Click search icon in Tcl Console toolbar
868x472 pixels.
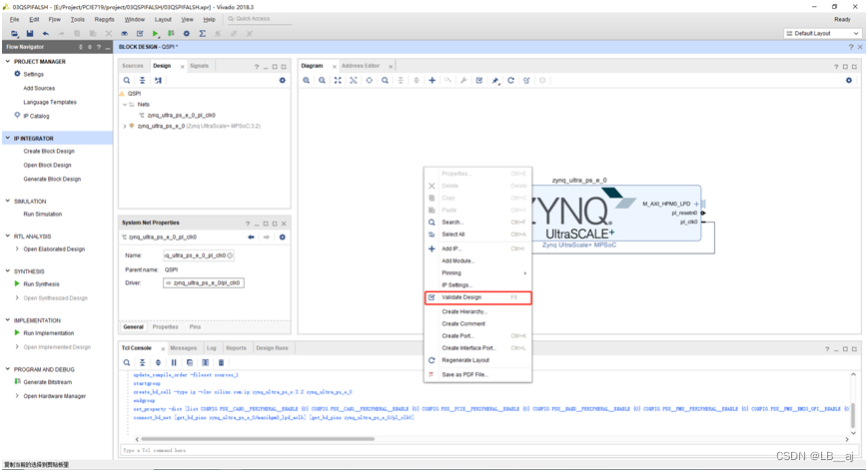click(x=127, y=362)
